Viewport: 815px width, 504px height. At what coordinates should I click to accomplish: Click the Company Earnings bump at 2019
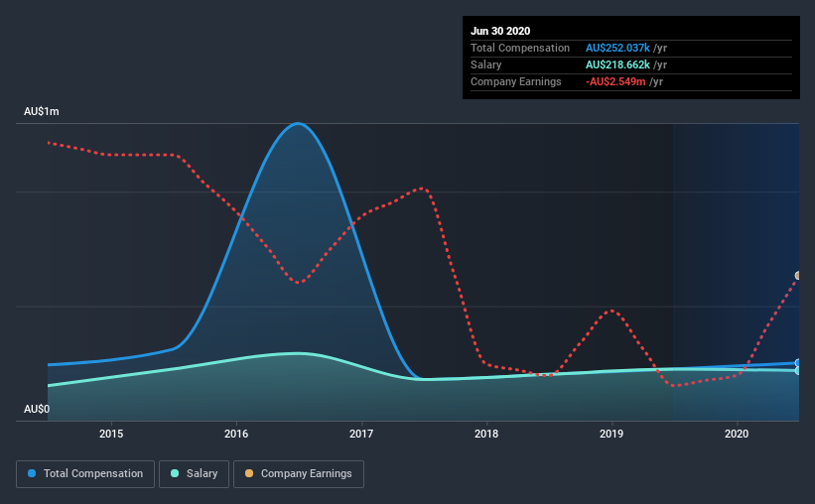click(x=612, y=311)
